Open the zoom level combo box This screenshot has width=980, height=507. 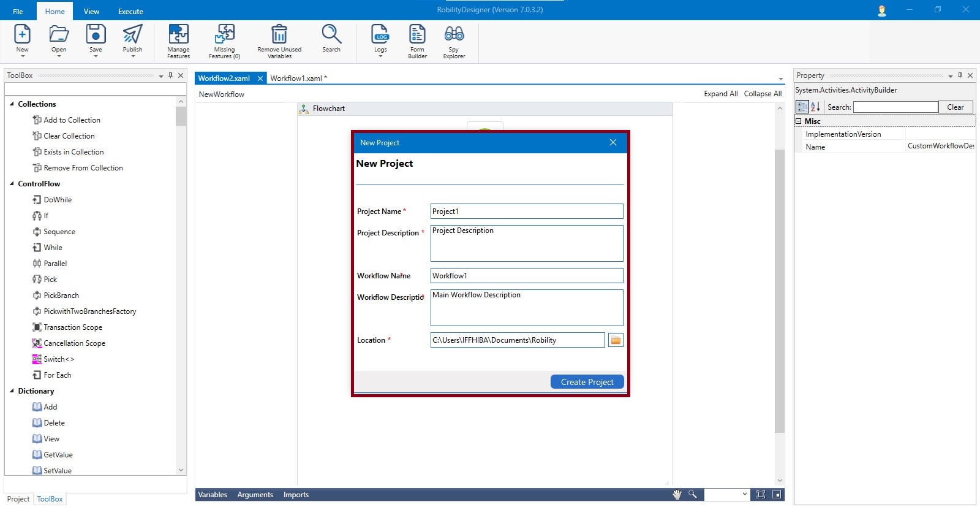pos(745,495)
